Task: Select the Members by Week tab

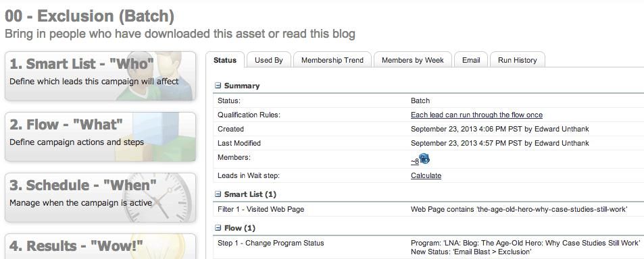Action: (x=413, y=60)
